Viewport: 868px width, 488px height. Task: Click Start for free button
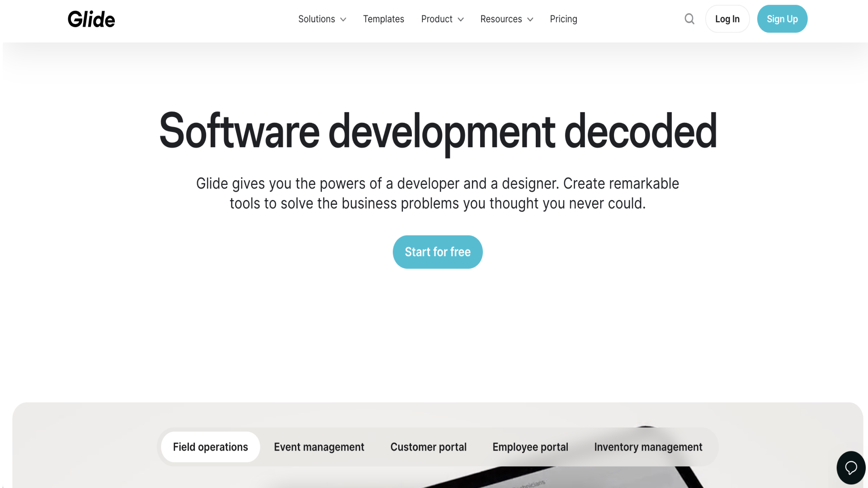coord(438,252)
